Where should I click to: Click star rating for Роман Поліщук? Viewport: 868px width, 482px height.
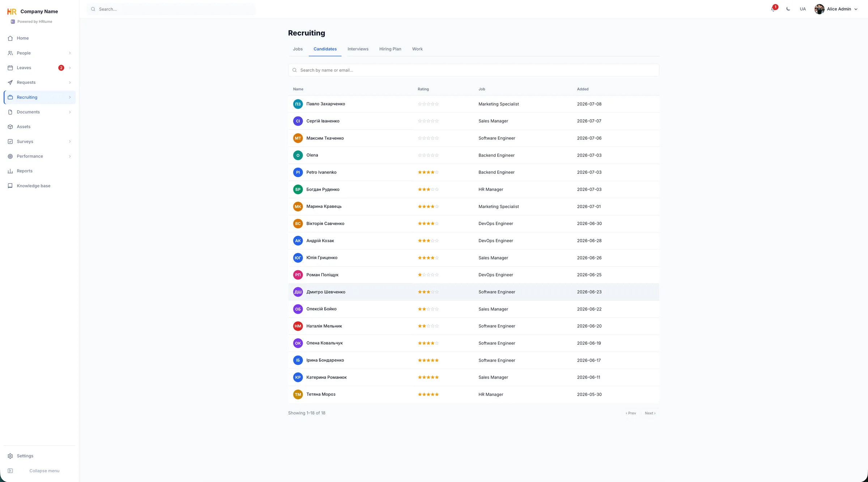click(428, 275)
